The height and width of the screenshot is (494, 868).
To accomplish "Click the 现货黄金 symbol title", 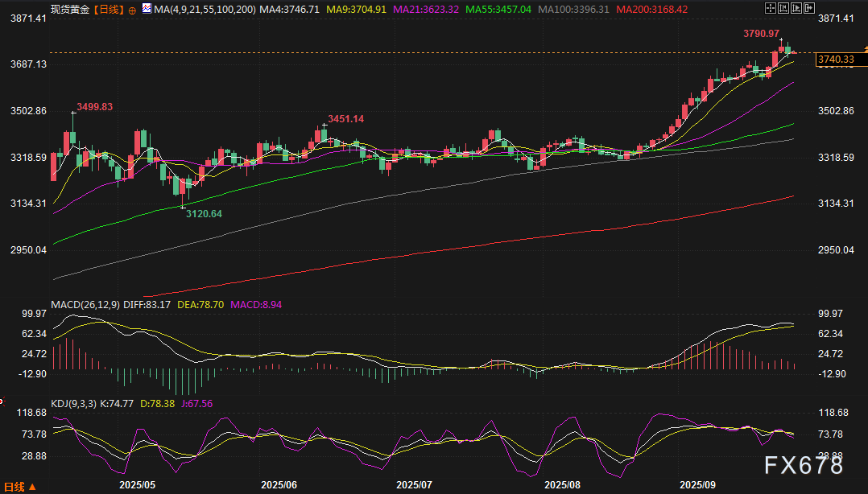I will (72, 10).
